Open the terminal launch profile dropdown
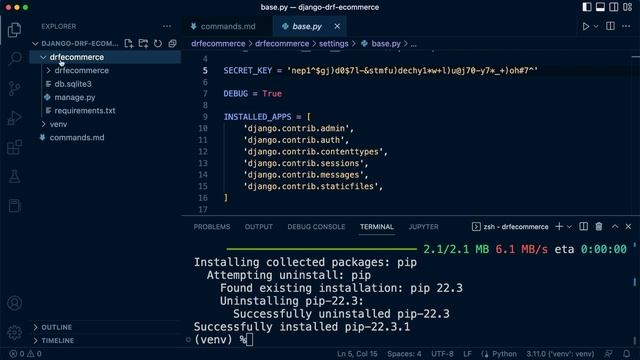 (x=569, y=227)
